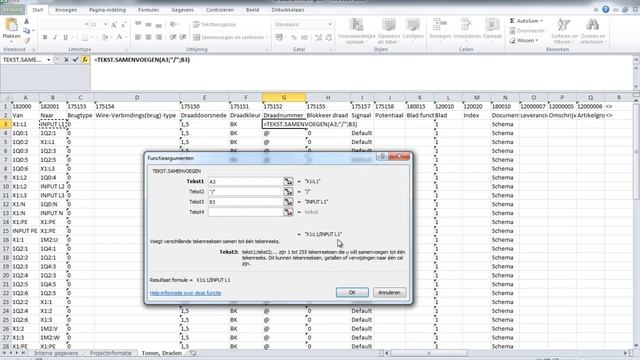Switch to the Gegevens tab
The height and width of the screenshot is (360, 640).
coord(182,9)
